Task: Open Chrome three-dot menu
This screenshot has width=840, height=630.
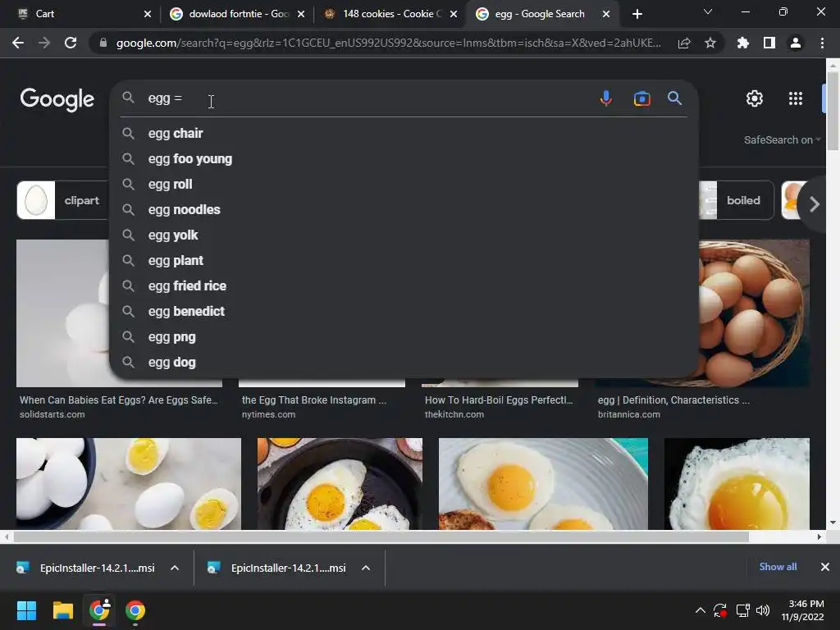Action: (x=822, y=43)
